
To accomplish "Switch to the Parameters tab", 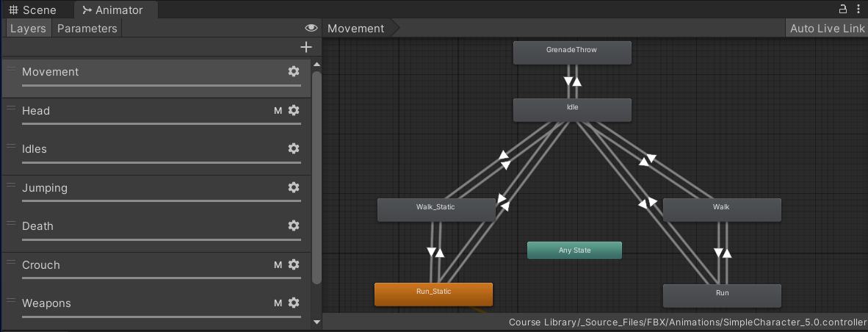I will click(x=87, y=28).
